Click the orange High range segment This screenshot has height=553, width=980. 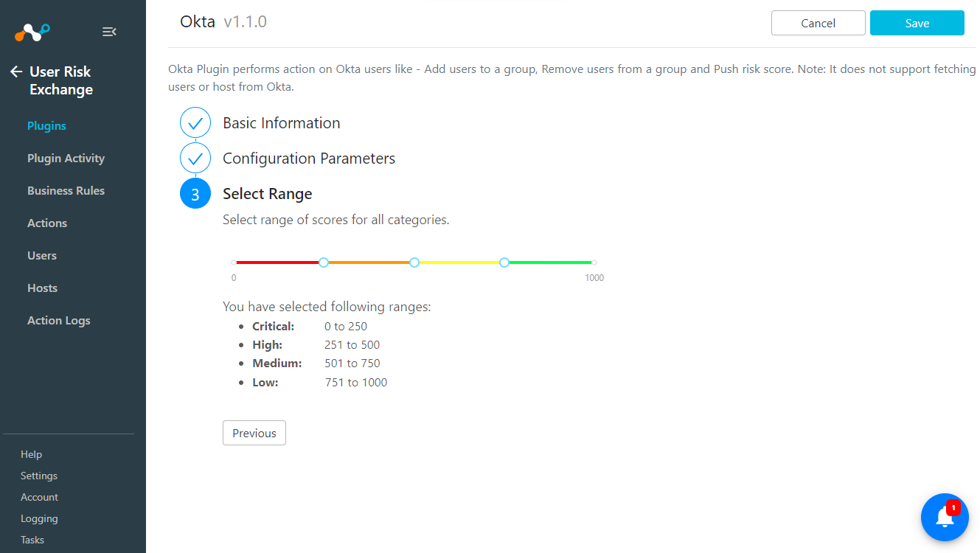click(x=369, y=262)
